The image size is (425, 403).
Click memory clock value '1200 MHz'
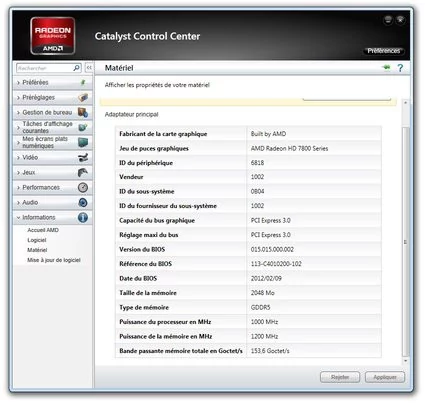pos(264,336)
